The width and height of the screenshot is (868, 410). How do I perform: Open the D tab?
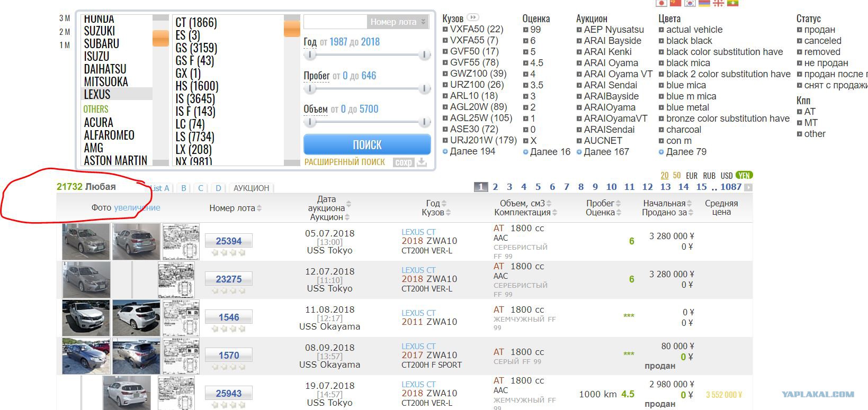[x=218, y=188]
